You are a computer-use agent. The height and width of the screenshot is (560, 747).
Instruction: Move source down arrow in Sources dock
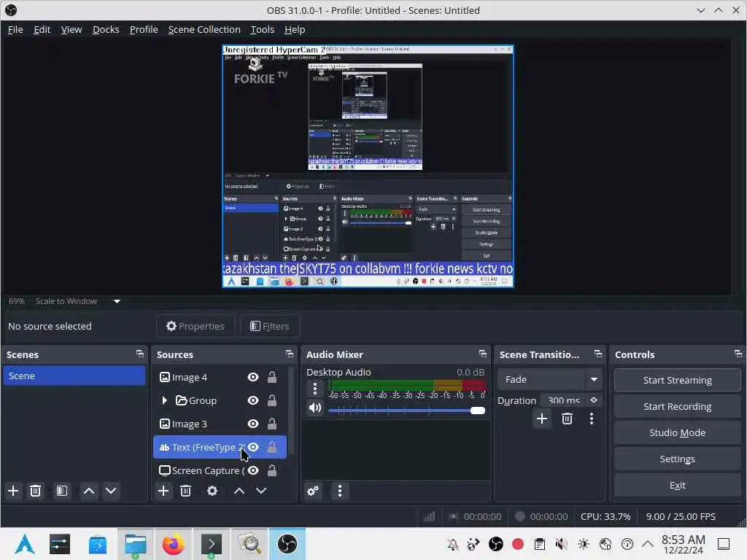point(261,491)
